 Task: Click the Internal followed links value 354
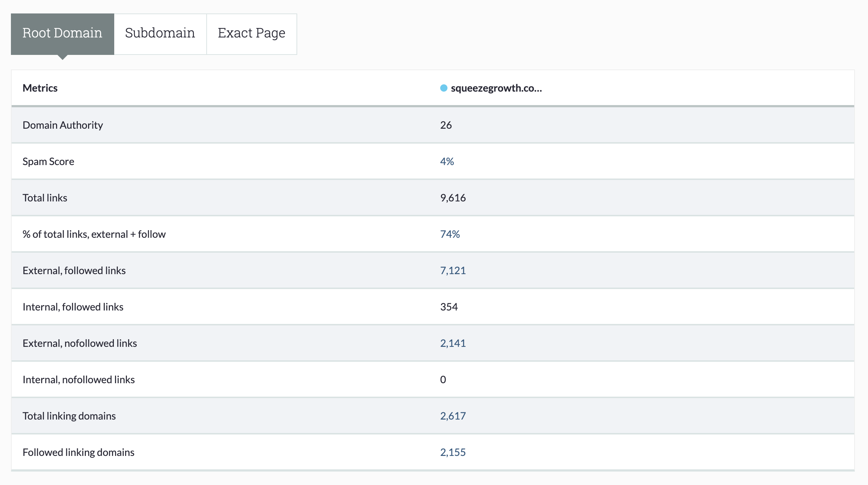449,307
